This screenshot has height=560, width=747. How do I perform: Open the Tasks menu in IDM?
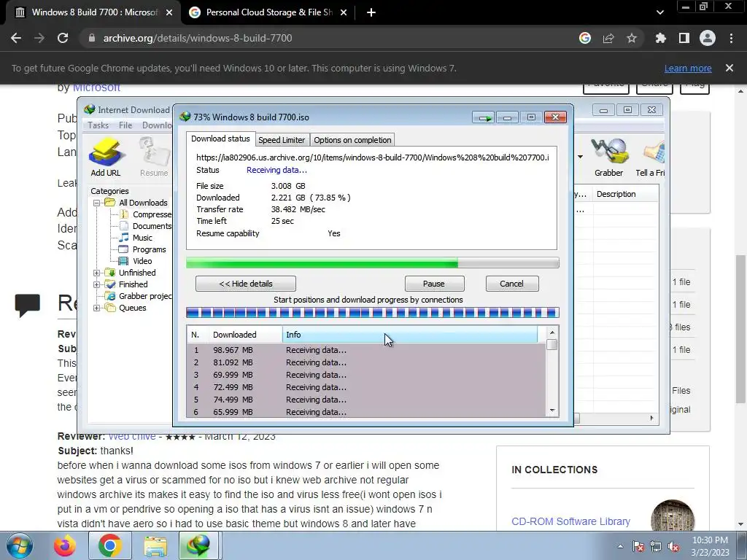click(98, 125)
